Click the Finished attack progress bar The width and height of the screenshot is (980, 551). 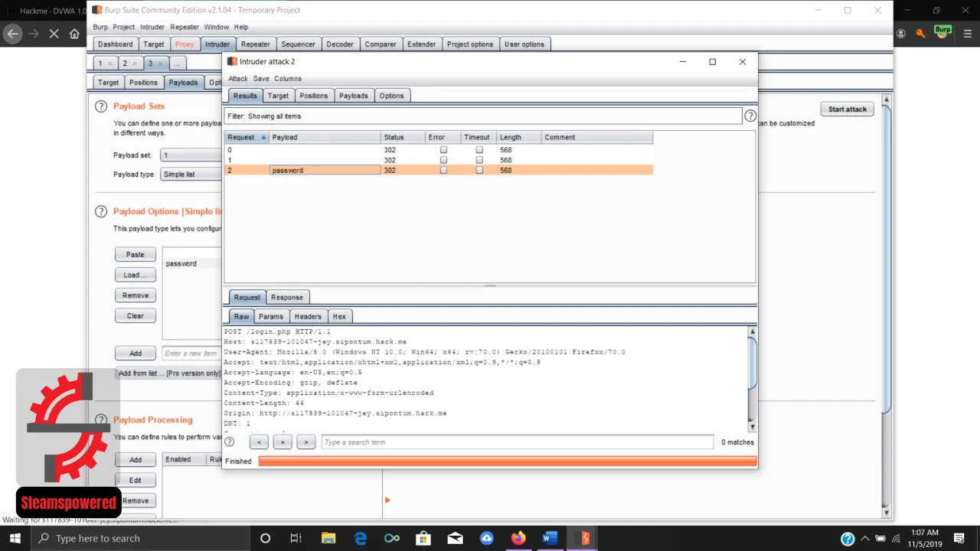pyautogui.click(x=508, y=461)
